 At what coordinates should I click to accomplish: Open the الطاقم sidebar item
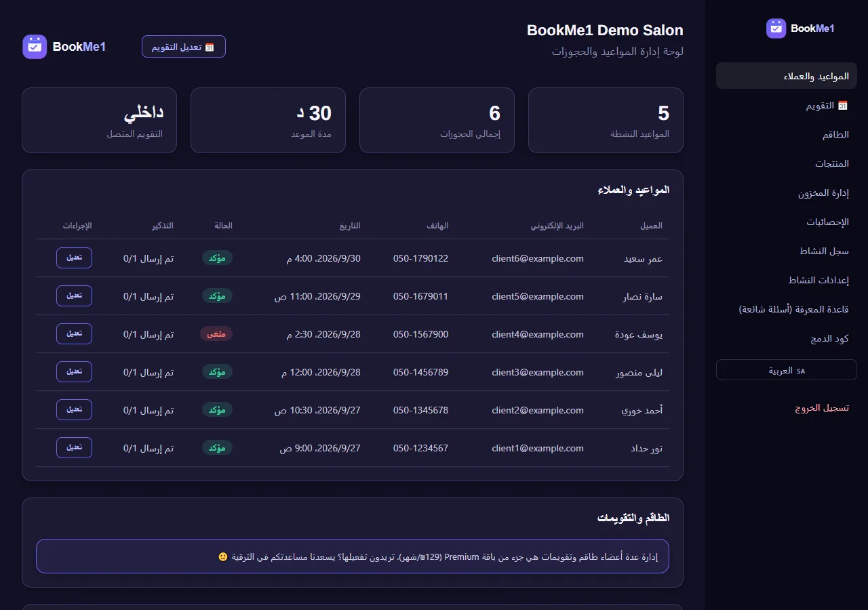787,134
